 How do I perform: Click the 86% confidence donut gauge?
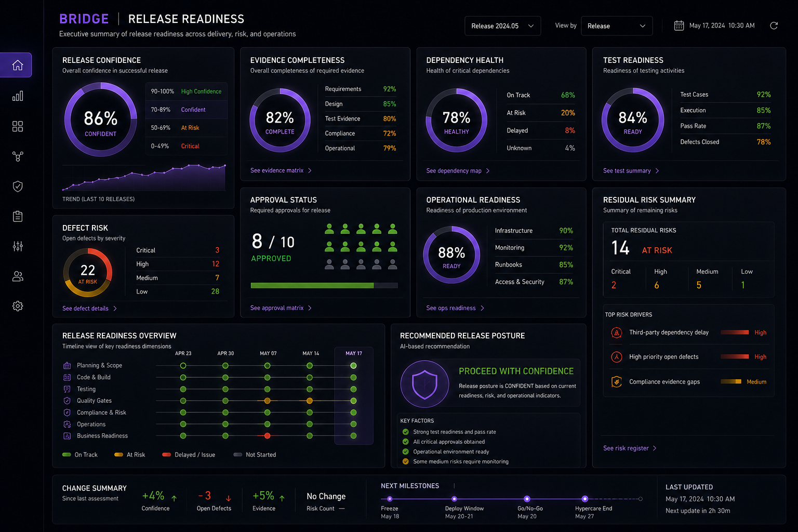101,120
